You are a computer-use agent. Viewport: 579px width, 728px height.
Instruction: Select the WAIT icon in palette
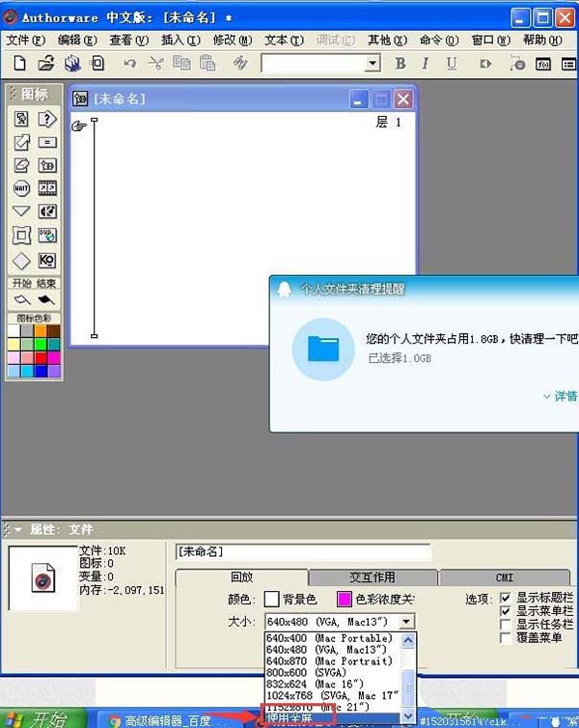pos(21,188)
